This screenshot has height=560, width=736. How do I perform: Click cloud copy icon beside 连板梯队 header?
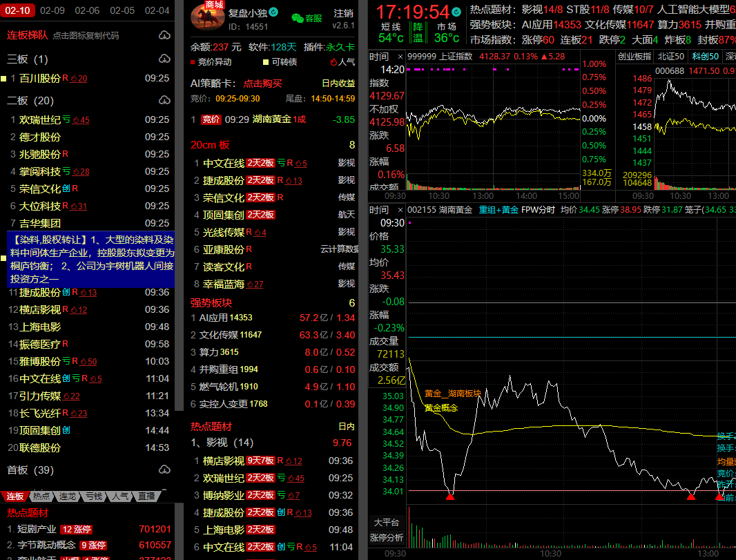pyautogui.click(x=164, y=35)
